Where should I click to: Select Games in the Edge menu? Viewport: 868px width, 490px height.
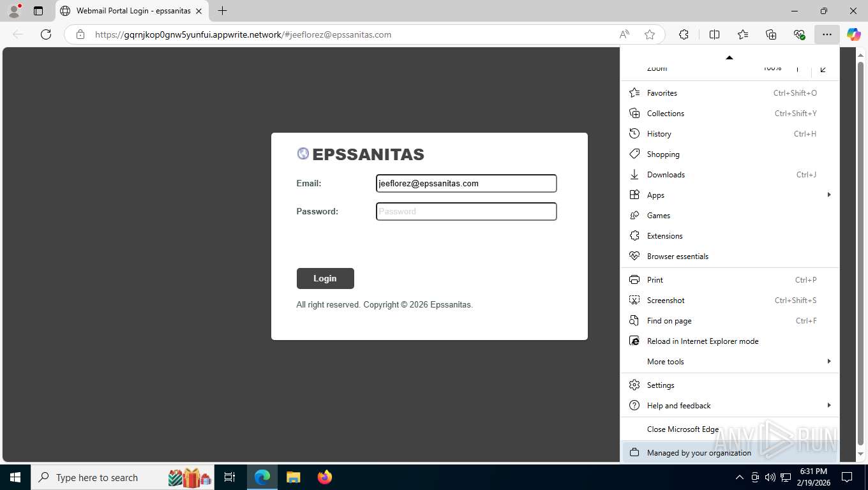pyautogui.click(x=730, y=216)
